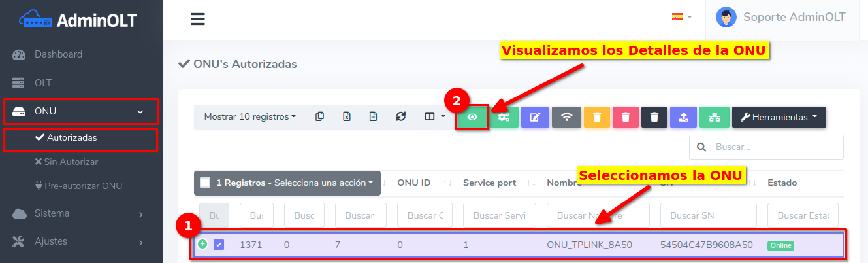
Task: Click the purple edit pencil button
Action: coord(535,117)
